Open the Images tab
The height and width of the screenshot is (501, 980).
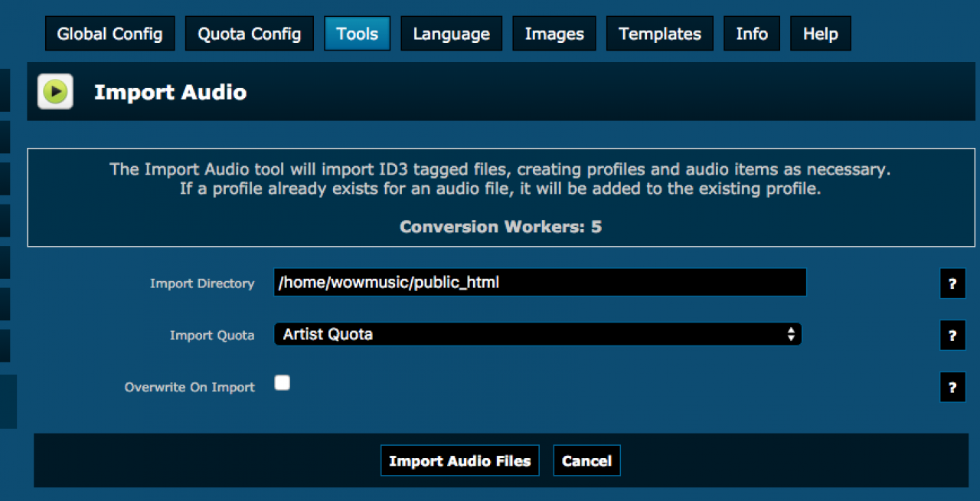[554, 34]
